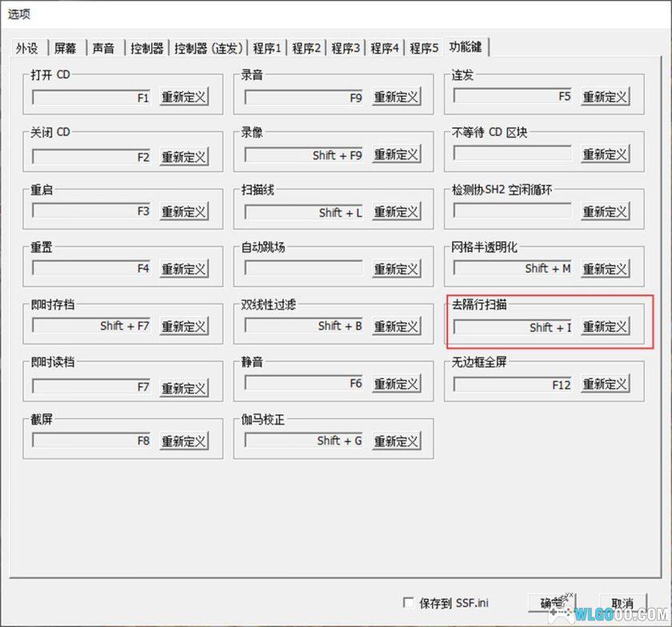The width and height of the screenshot is (672, 627).
Task: Redefine the 录音 hotkey
Action: [397, 98]
